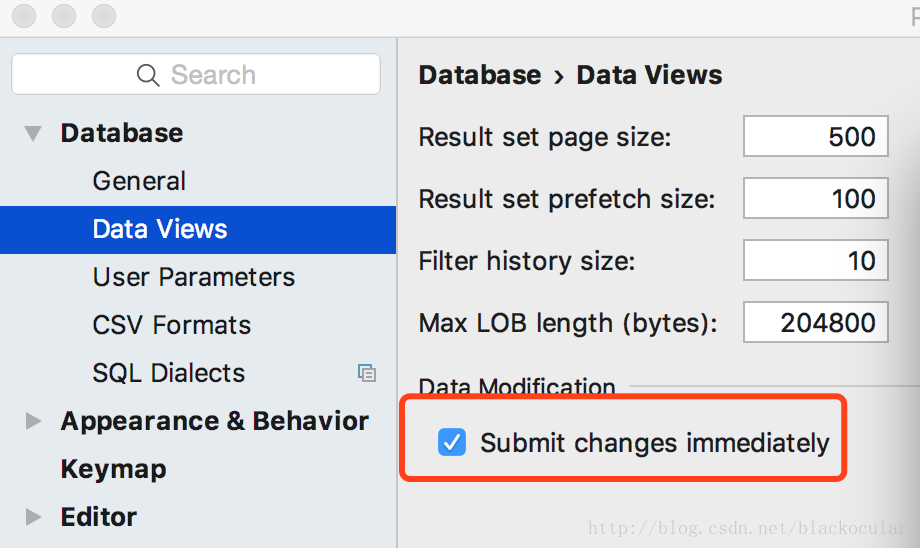This screenshot has width=920, height=548.
Task: Click the Max LOB length field
Action: tap(816, 322)
